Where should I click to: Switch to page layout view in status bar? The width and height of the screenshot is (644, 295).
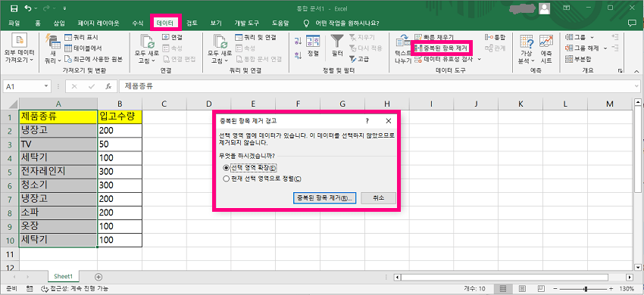point(522,288)
